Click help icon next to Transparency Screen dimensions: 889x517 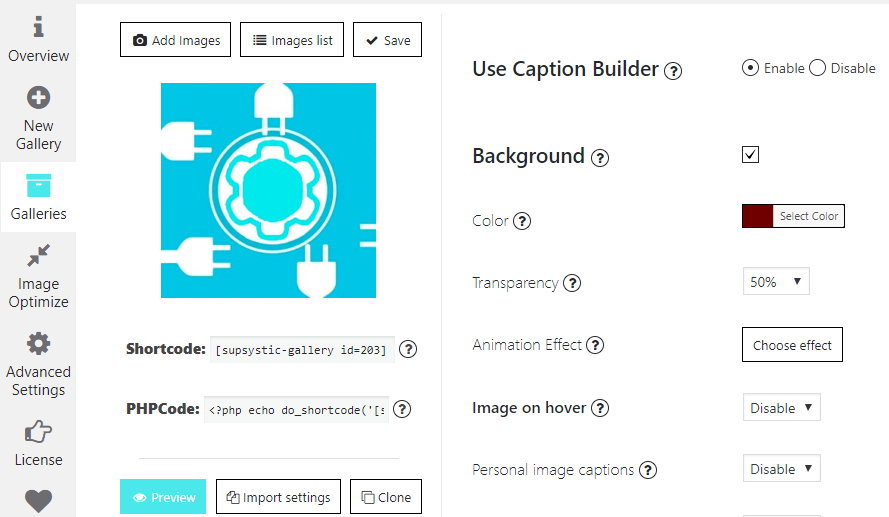572,283
